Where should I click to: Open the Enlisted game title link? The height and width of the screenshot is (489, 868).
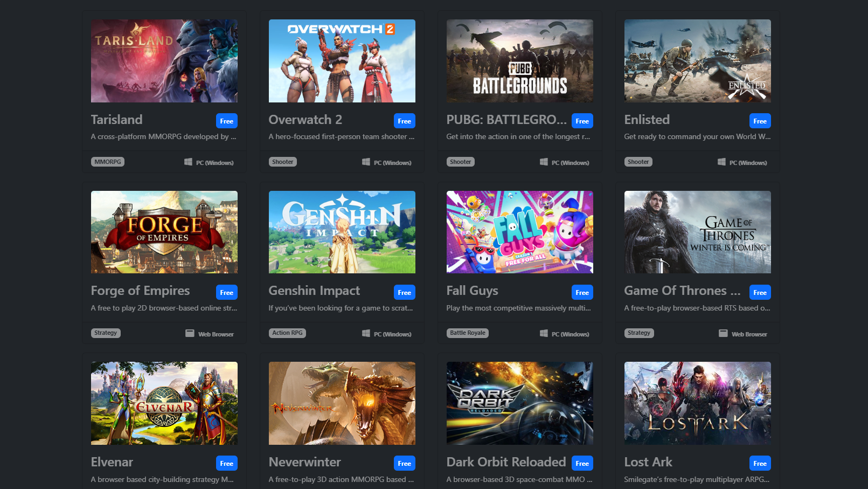[x=647, y=120]
